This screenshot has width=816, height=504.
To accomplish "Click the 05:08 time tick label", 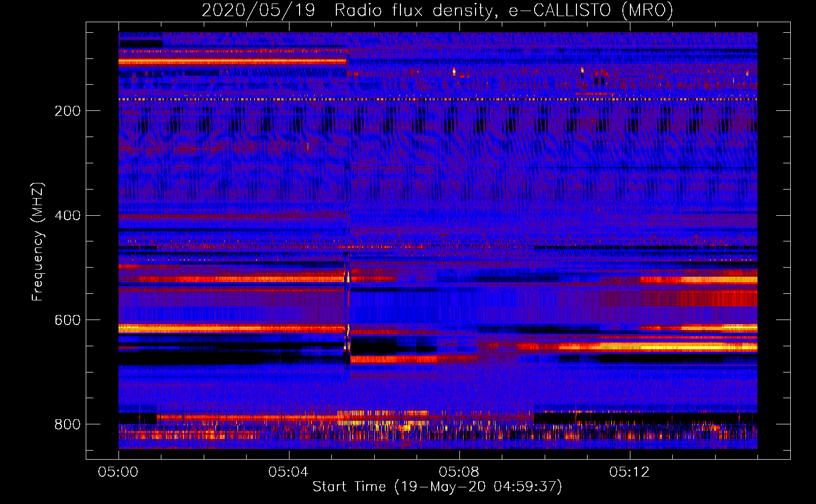I will click(x=459, y=472).
